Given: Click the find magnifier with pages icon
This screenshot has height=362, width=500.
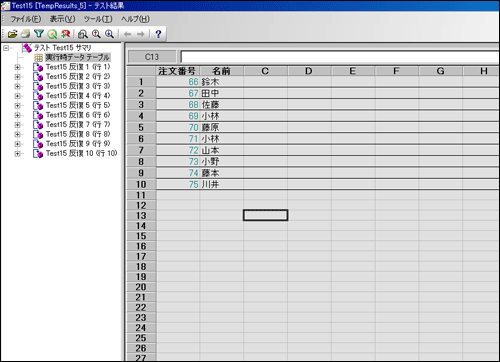Looking at the screenshot, I should pos(83,34).
